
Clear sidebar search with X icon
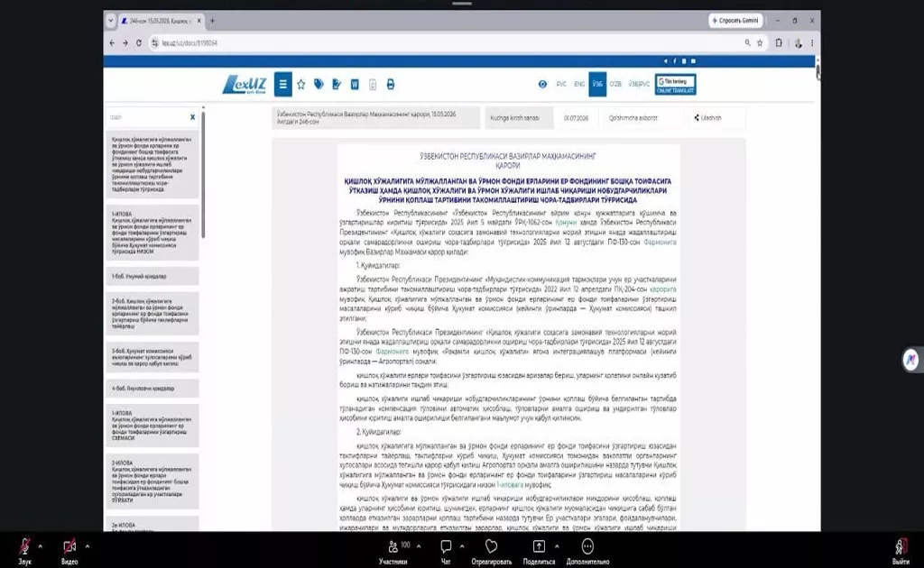(193, 117)
